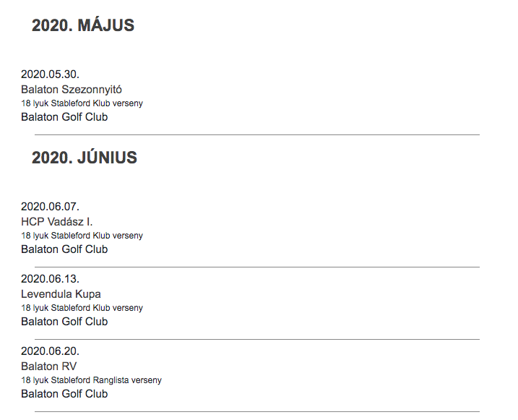Open the Levendula Kupa event
This screenshot has width=518, height=420.
point(61,294)
